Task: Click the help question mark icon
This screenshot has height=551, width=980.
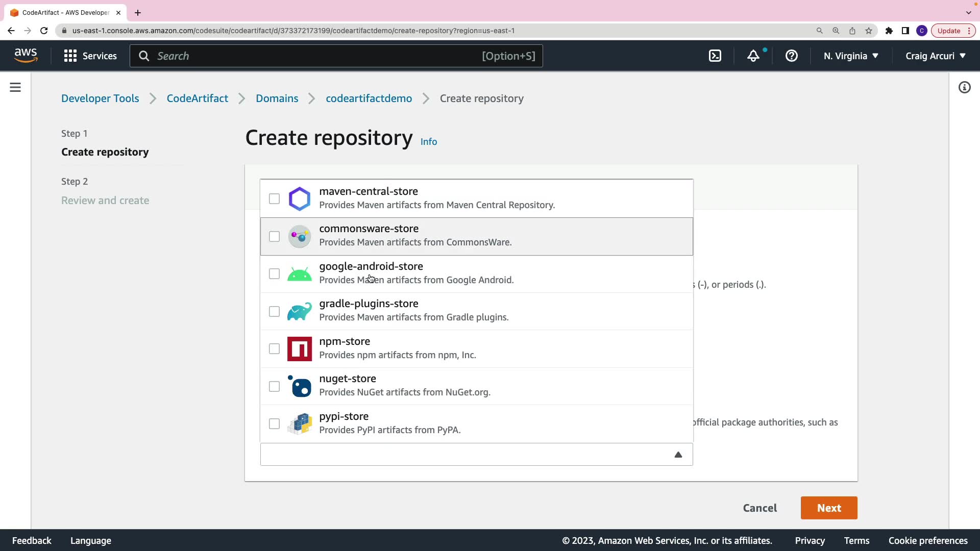Action: [792, 56]
